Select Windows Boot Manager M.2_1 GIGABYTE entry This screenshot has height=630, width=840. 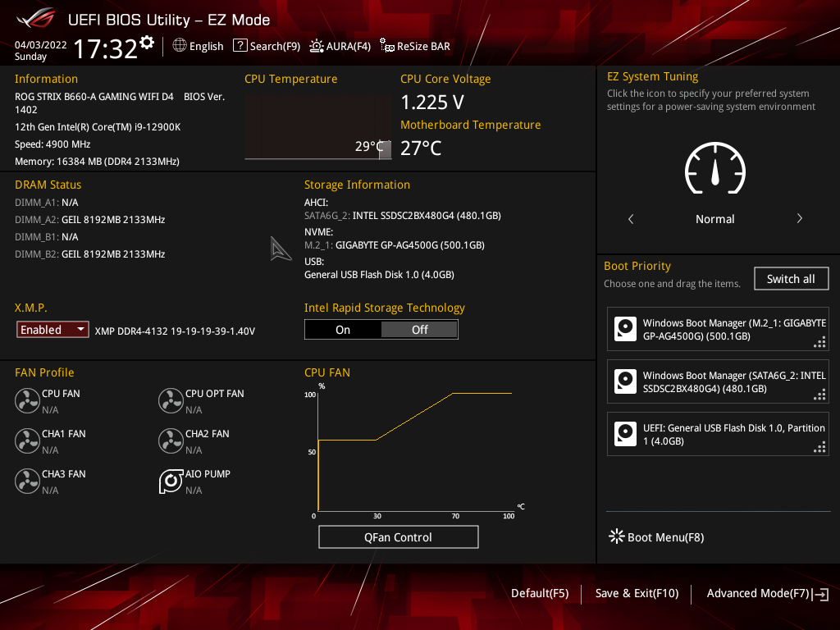tap(718, 329)
